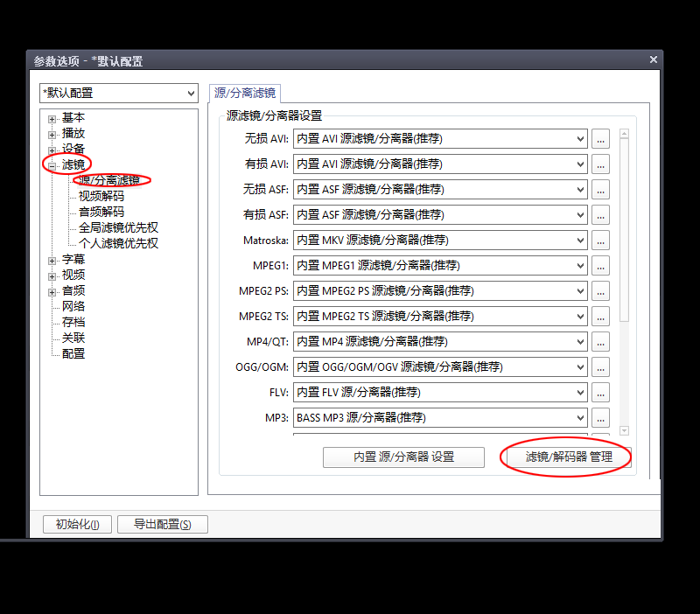The width and height of the screenshot is (700, 614).
Task: Click the '...' button beside 无损 AVI
Action: (600, 138)
